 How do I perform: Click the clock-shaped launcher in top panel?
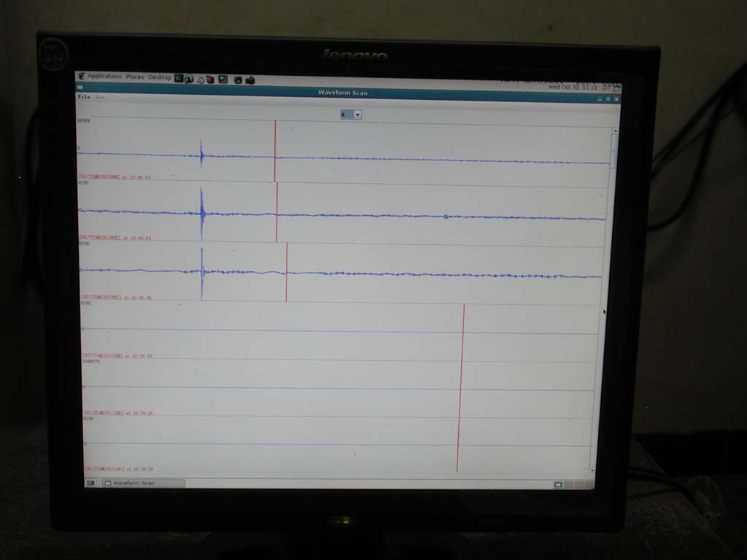pyautogui.click(x=200, y=79)
